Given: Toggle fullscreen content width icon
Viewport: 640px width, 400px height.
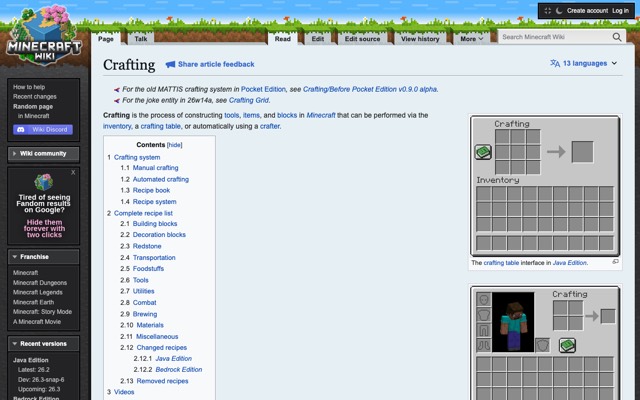Looking at the screenshot, I should pyautogui.click(x=548, y=11).
